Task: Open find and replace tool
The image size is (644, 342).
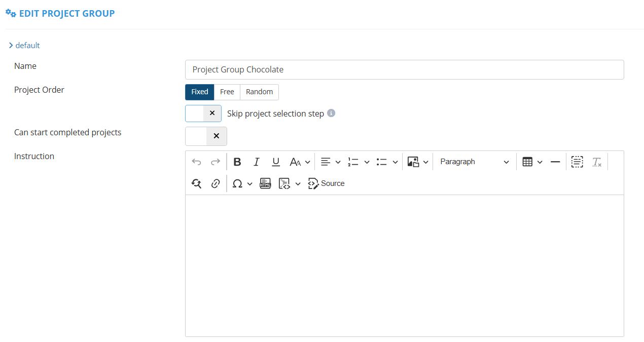Action: click(196, 183)
